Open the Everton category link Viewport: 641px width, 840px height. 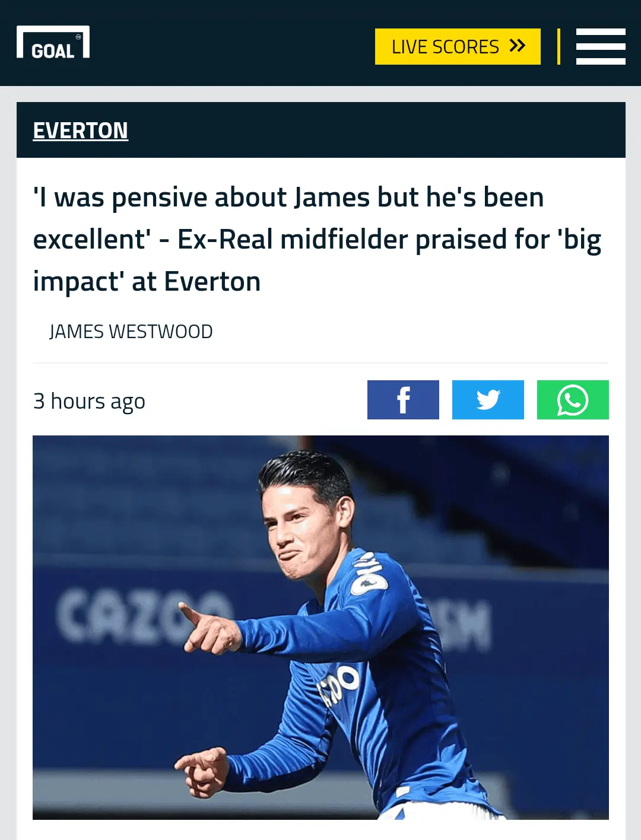80,131
